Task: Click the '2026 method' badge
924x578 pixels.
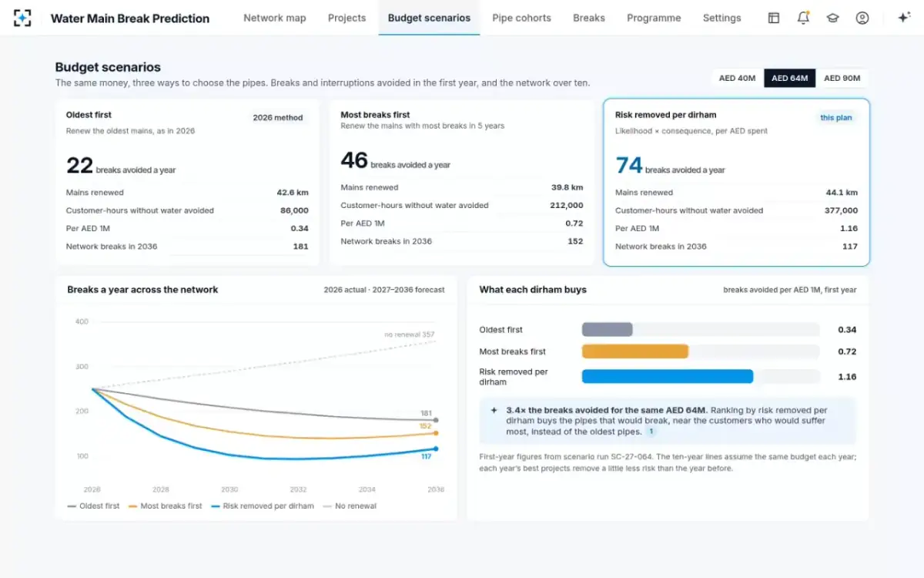Action: (x=278, y=118)
